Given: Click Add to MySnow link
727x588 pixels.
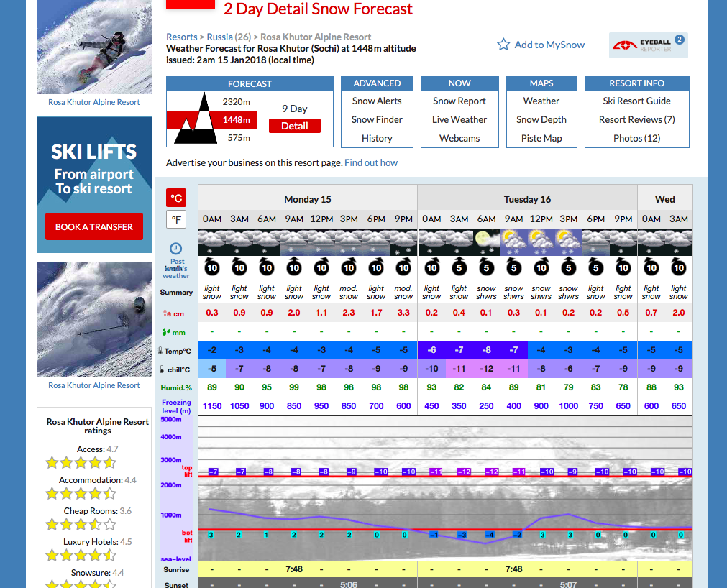Looking at the screenshot, I should (x=549, y=45).
